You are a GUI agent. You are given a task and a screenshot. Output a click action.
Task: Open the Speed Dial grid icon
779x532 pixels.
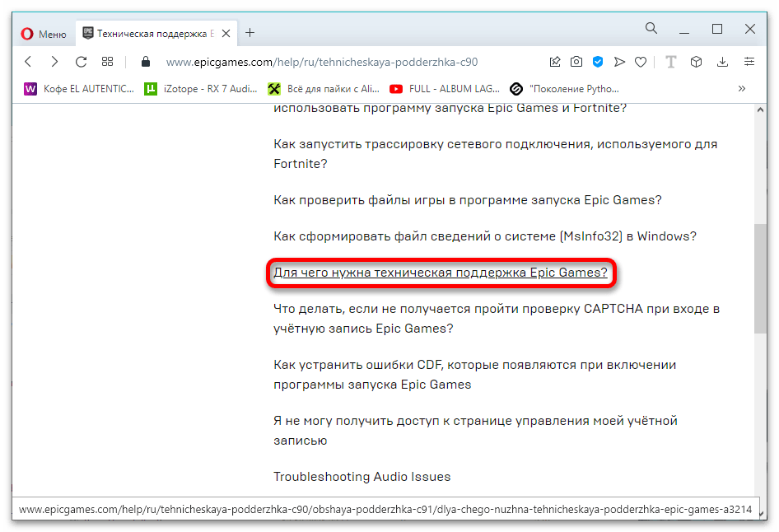[107, 62]
